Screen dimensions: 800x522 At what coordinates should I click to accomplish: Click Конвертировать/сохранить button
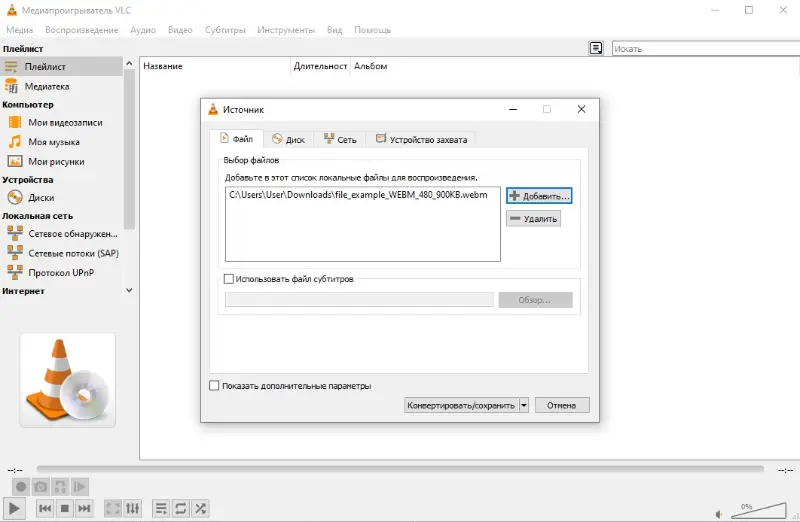[461, 405]
